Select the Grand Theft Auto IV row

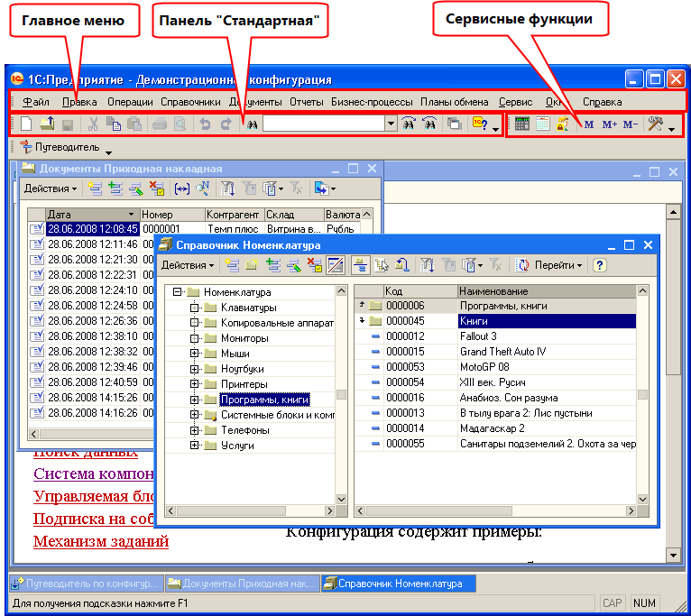point(495,352)
